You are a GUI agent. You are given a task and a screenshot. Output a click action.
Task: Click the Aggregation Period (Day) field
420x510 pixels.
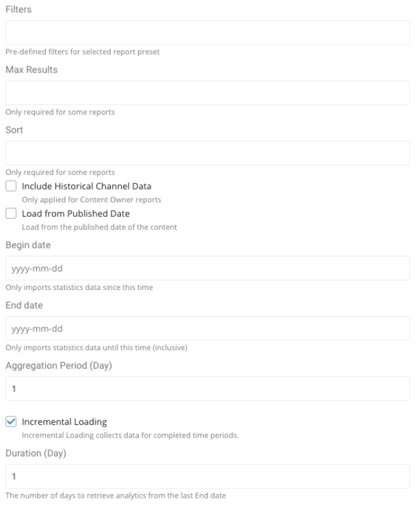[207, 389]
